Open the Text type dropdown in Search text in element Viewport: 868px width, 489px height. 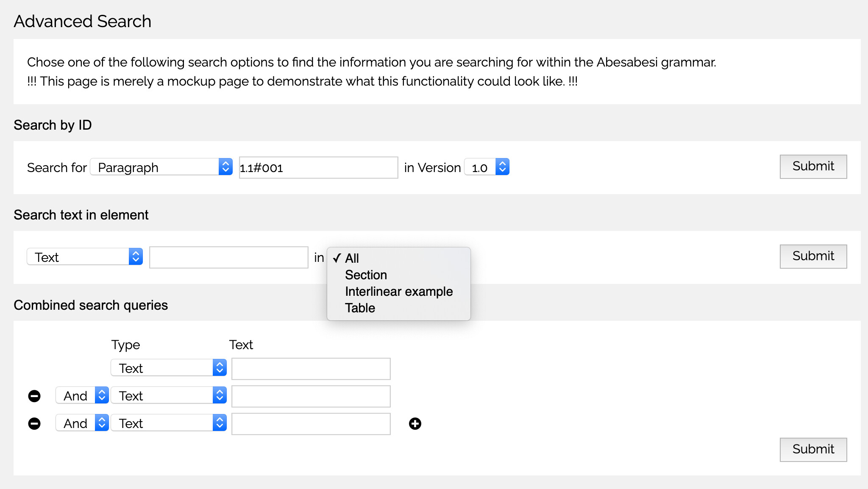[x=85, y=257]
